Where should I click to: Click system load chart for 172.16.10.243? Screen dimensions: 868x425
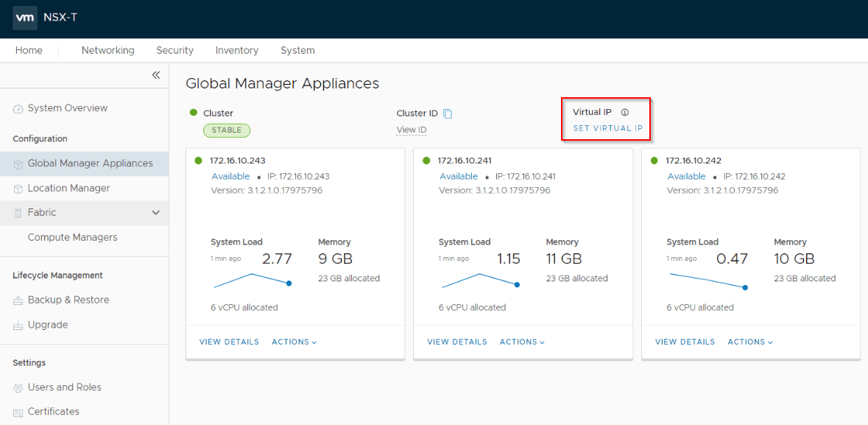click(253, 281)
